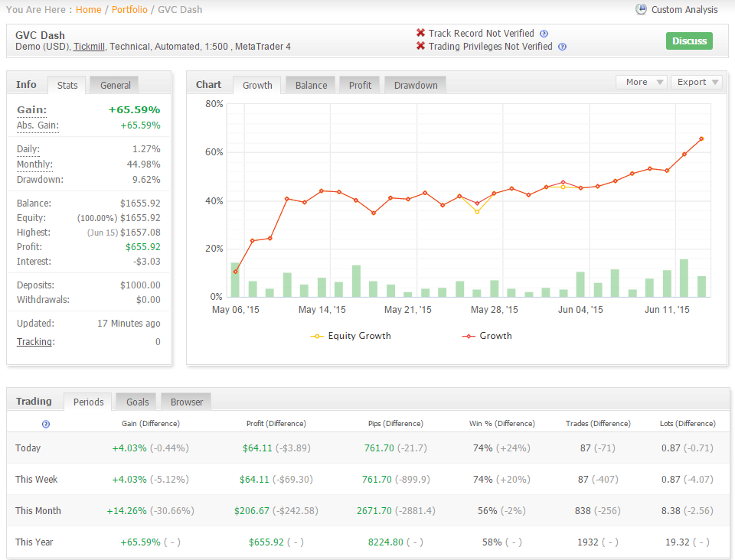Select the This Week row label
The width and height of the screenshot is (735, 560).
[x=36, y=480]
